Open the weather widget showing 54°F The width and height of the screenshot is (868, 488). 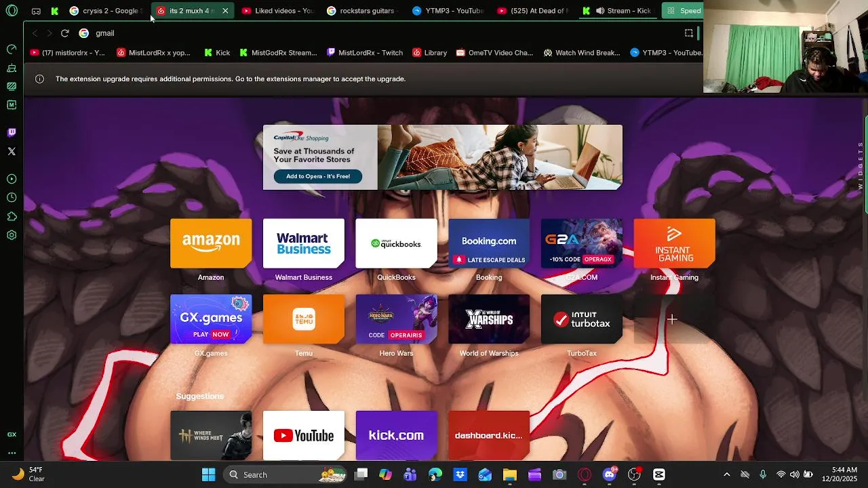pos(28,474)
